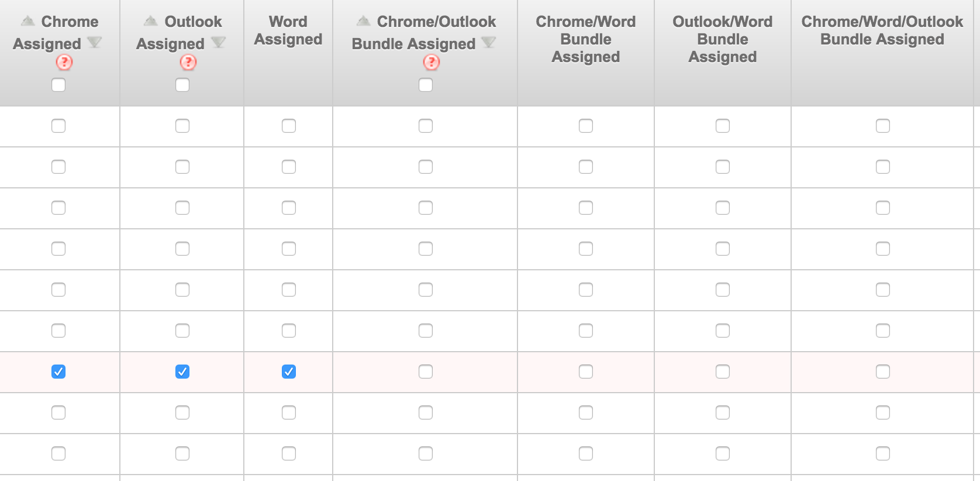980x481 pixels.
Task: Sort Outlook Assigned column descending
Action: 218,43
